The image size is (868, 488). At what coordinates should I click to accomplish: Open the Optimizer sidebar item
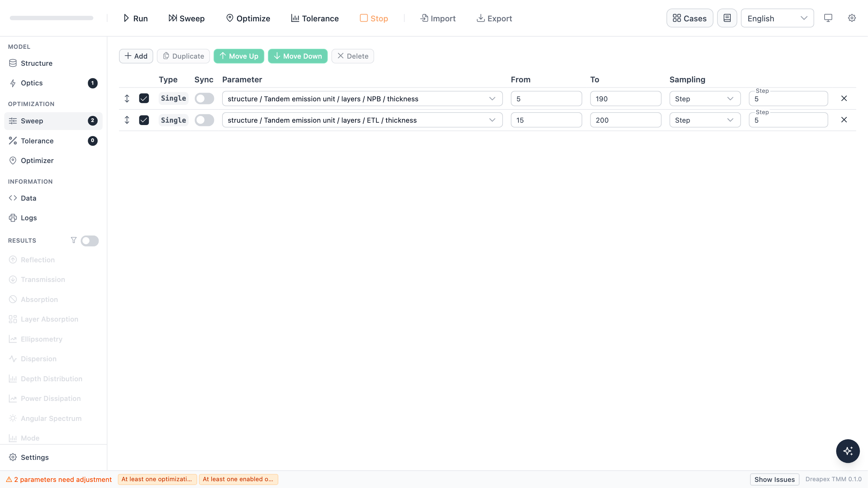pos(53,161)
